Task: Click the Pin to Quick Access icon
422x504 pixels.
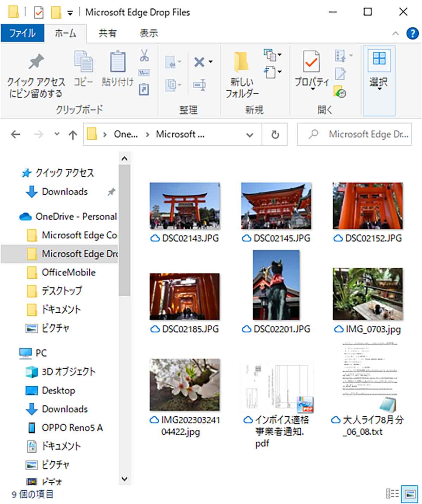Action: [x=36, y=63]
